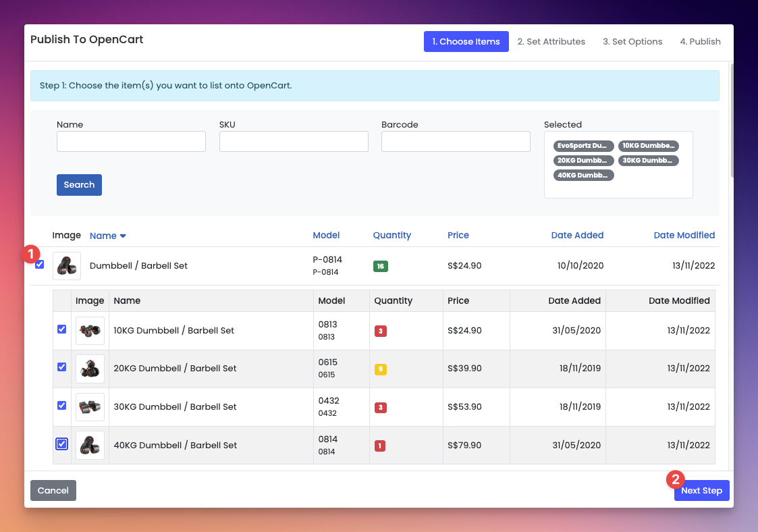Click the Name sort arrow icon
Image resolution: width=758 pixels, height=532 pixels.
coord(123,236)
